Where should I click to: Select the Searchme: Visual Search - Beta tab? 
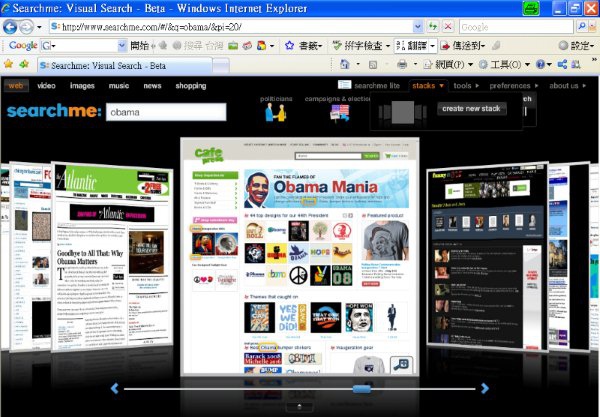point(125,65)
